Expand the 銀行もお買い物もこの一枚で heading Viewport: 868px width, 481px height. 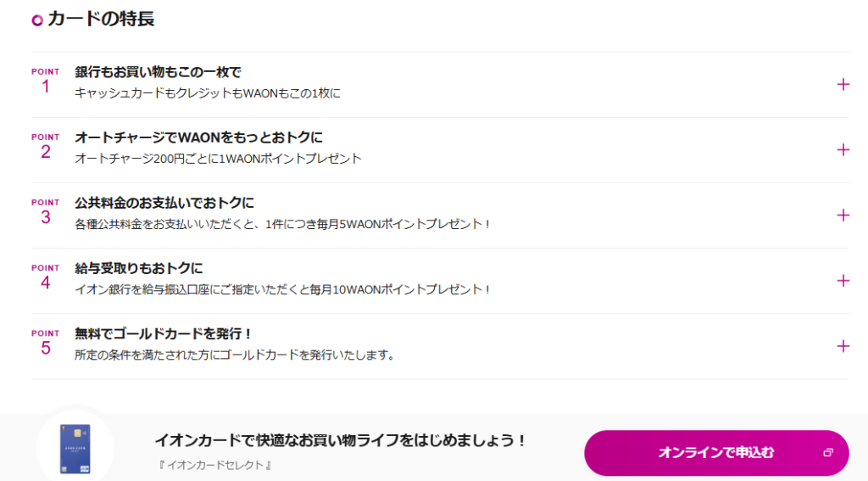coord(159,72)
